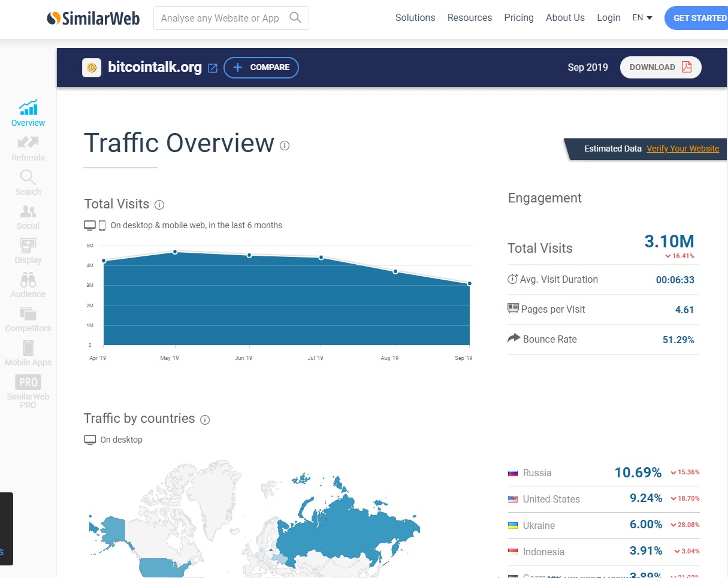Click the Bounce Rate arrow icon
The width and height of the screenshot is (728, 578).
(x=513, y=338)
